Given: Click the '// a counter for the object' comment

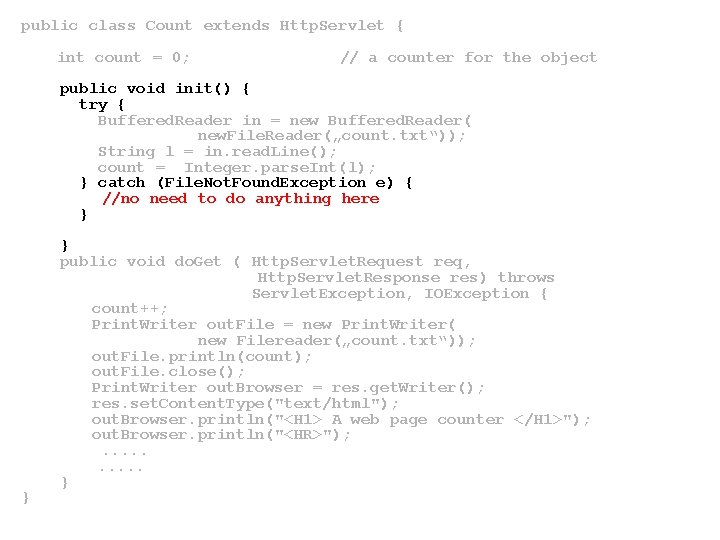Looking at the screenshot, I should 468,57.
